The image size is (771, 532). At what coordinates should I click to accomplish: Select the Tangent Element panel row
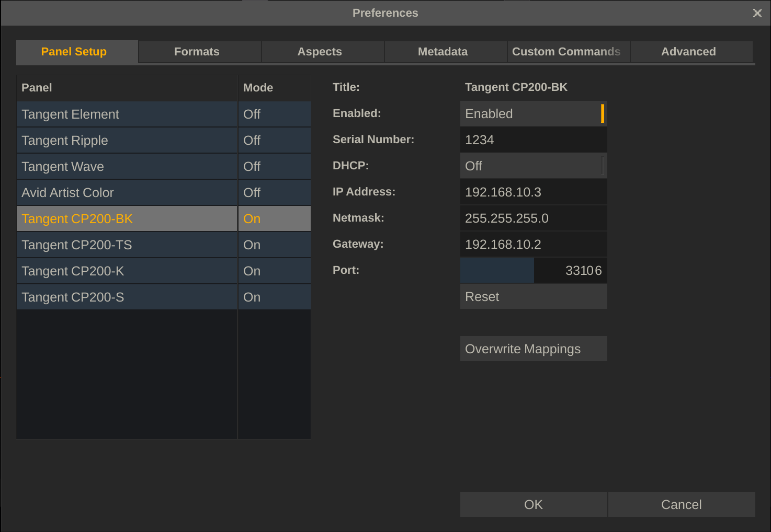(x=127, y=114)
